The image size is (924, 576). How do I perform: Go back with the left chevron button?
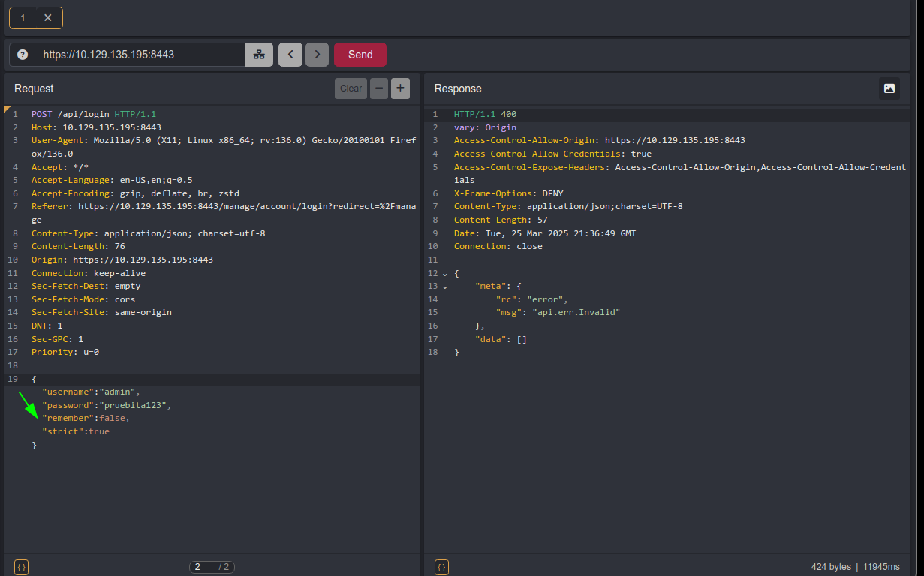click(x=290, y=55)
